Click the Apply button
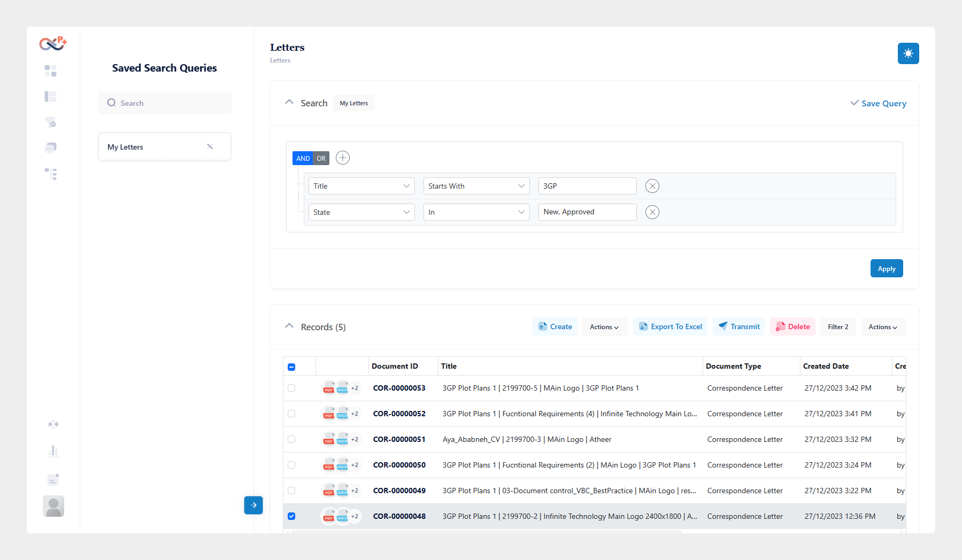Viewport: 962px width, 560px height. coord(887,268)
